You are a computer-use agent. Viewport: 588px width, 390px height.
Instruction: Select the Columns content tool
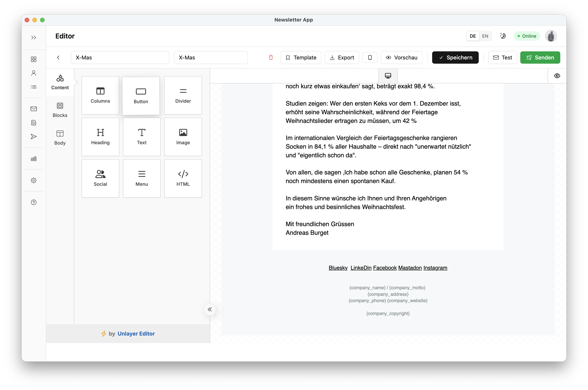tap(100, 95)
